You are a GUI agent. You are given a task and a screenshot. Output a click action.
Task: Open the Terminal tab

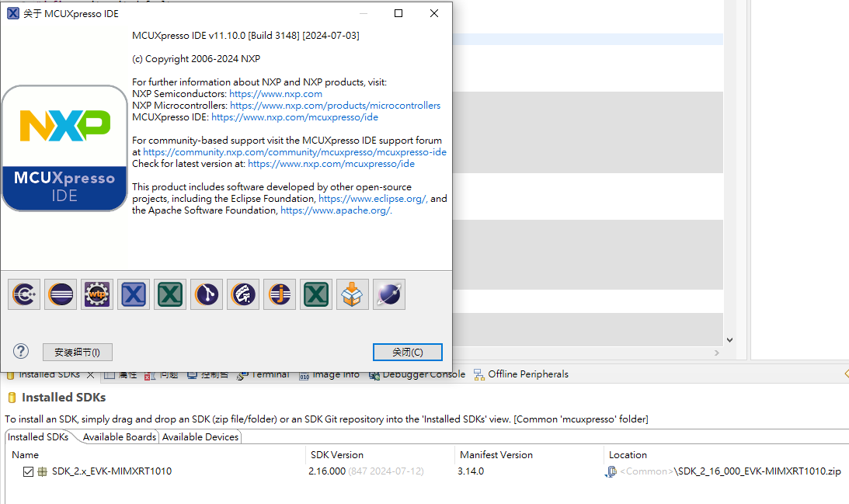tap(270, 374)
